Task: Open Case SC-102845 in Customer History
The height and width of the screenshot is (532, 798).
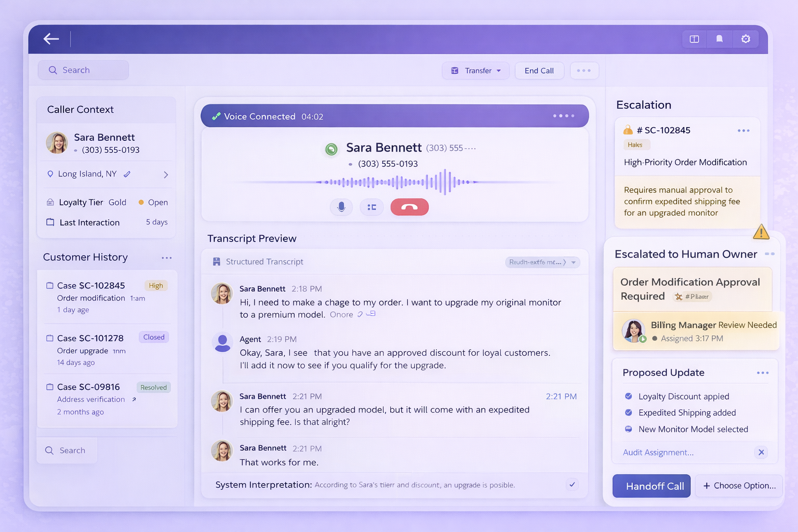Action: coord(91,286)
